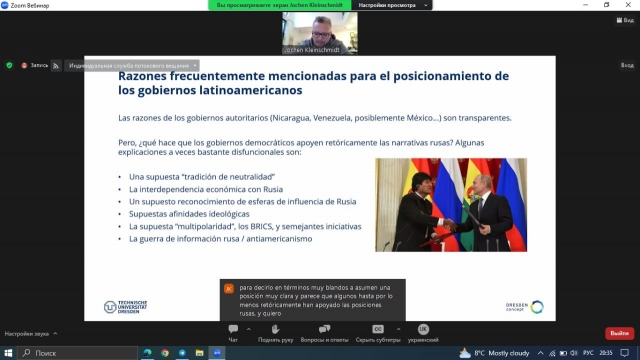640x360 pixels.
Task: Click bullet 'reconocimiento de esferas de influencia'
Action: (242, 202)
